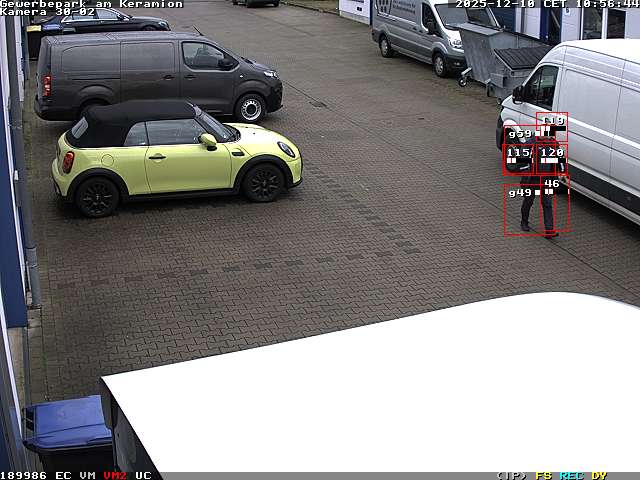
Task: Click the Gewerbepark am Keramion title text
Action: click(91, 4)
